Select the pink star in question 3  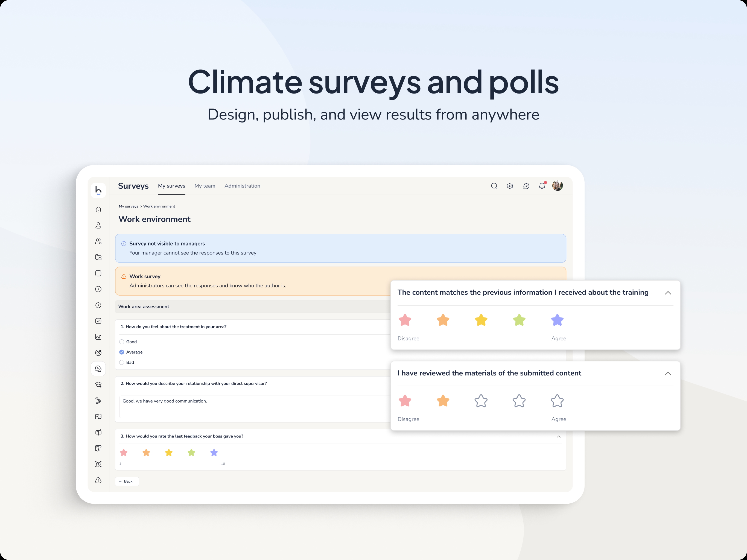(124, 453)
